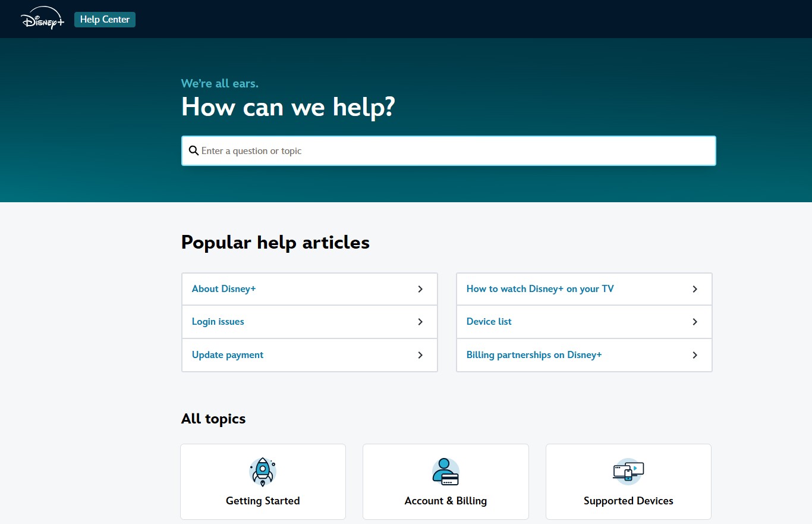Open the Help Center badge link
This screenshot has width=812, height=524.
click(x=105, y=20)
